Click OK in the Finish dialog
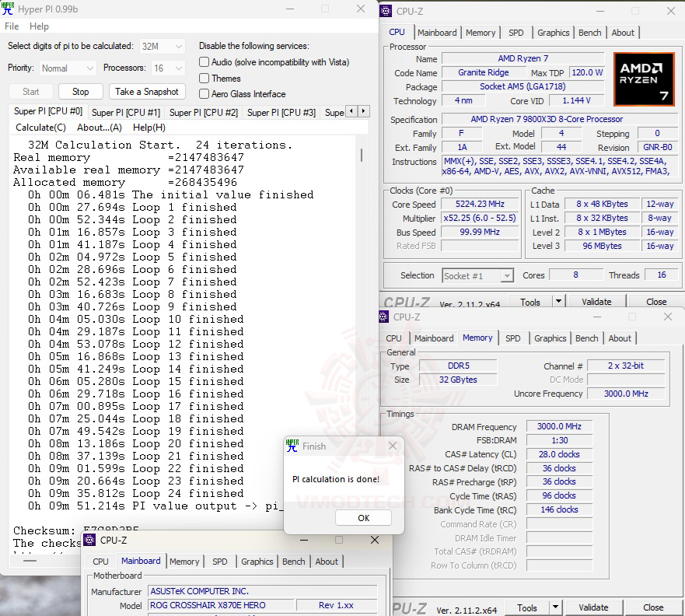685x616 pixels. click(x=363, y=518)
